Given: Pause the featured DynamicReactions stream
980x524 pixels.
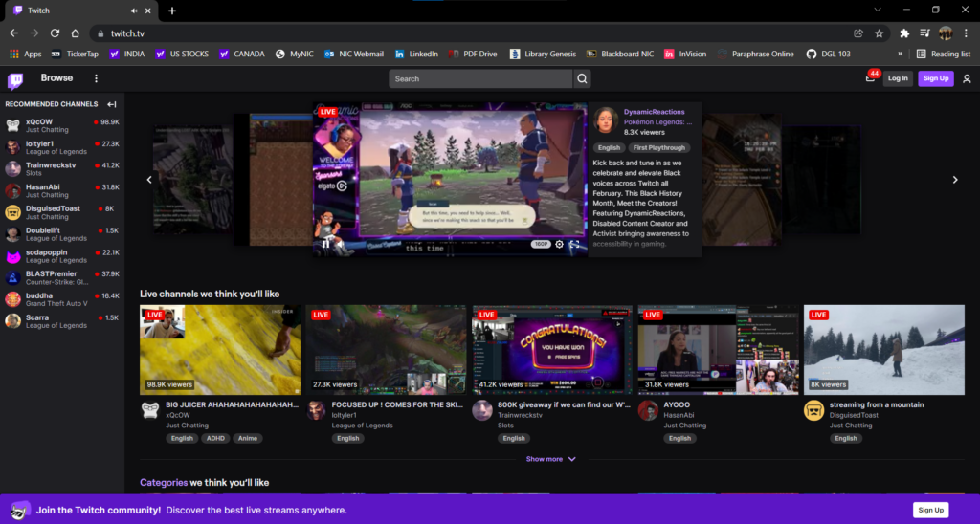Looking at the screenshot, I should pos(325,244).
